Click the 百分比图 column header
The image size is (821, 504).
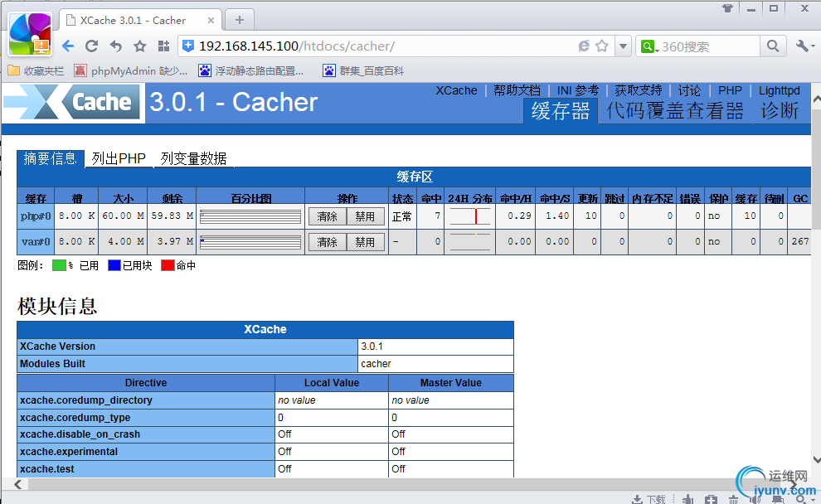tap(250, 198)
